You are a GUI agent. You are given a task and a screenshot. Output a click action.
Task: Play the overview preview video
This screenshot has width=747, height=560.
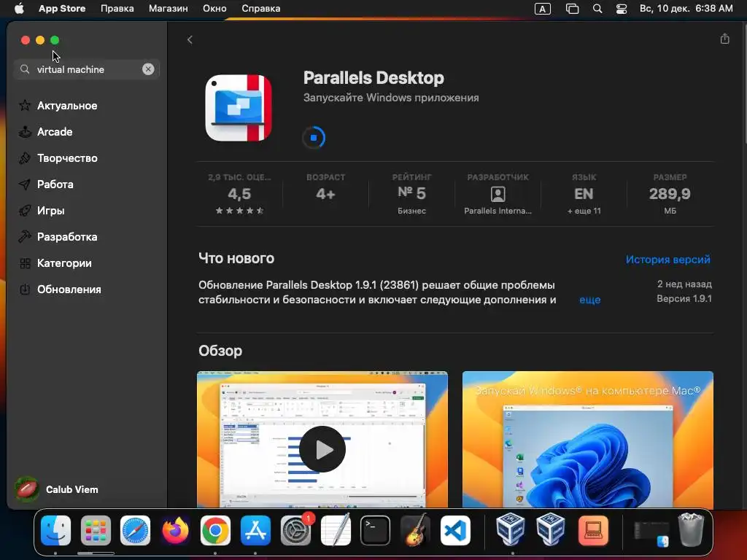pyautogui.click(x=322, y=448)
